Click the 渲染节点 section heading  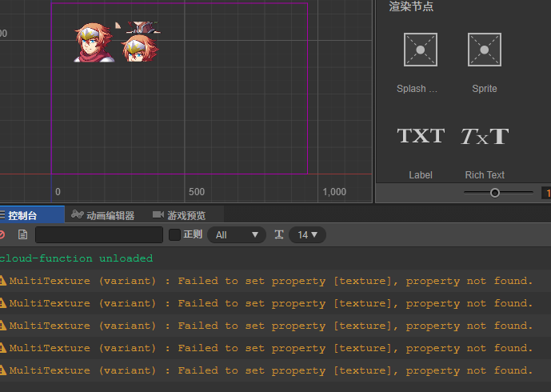pos(411,6)
